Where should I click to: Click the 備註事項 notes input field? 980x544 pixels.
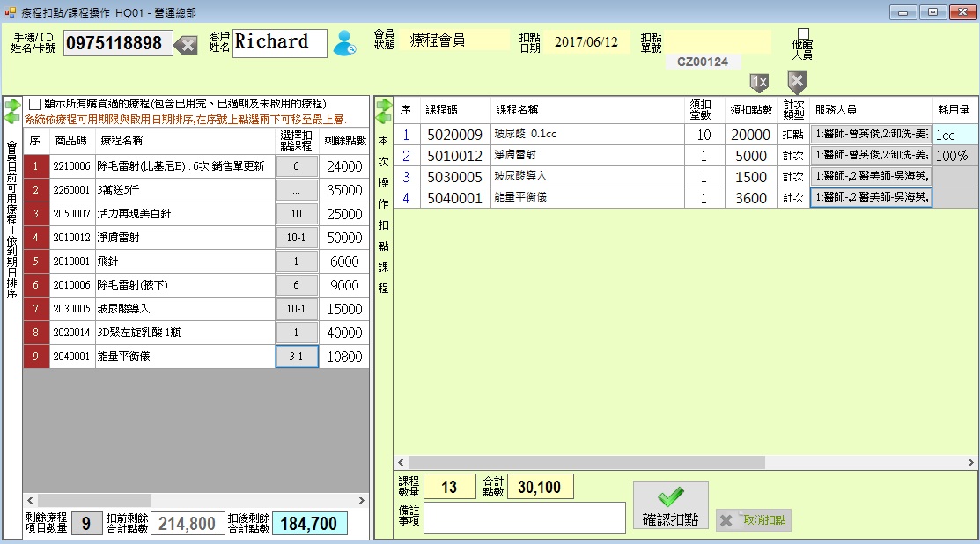coord(512,518)
